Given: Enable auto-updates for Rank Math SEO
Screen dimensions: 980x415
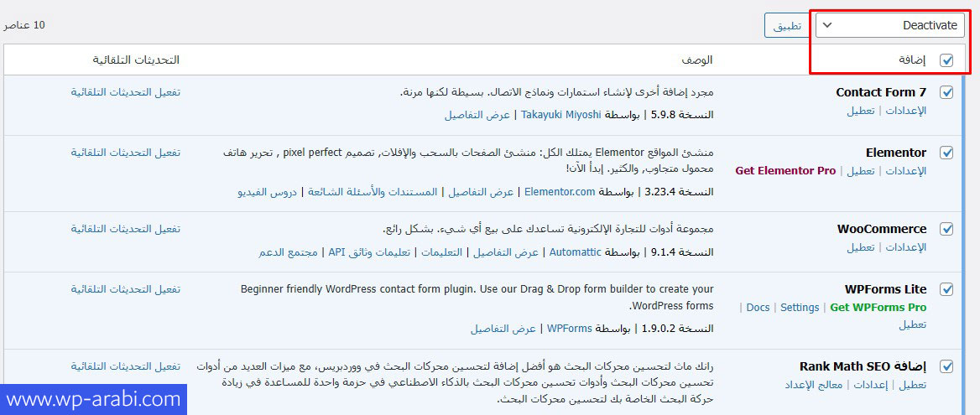Looking at the screenshot, I should tap(125, 366).
